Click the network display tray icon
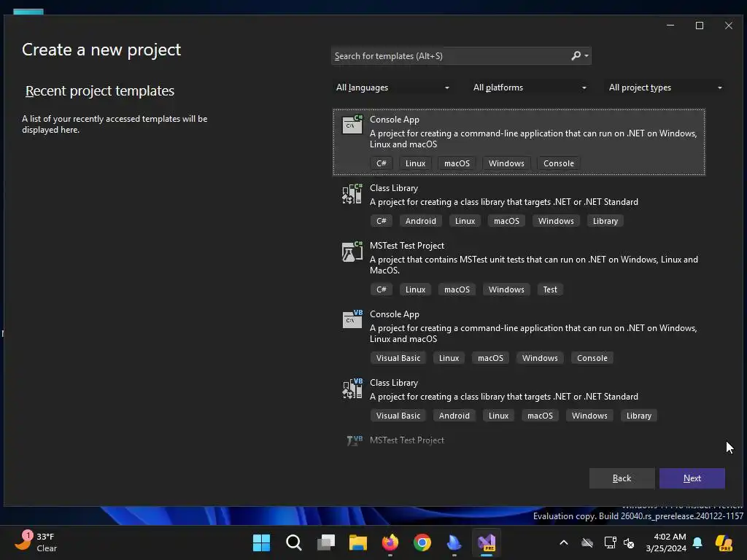Viewport: 747px width, 560px height. (610, 542)
